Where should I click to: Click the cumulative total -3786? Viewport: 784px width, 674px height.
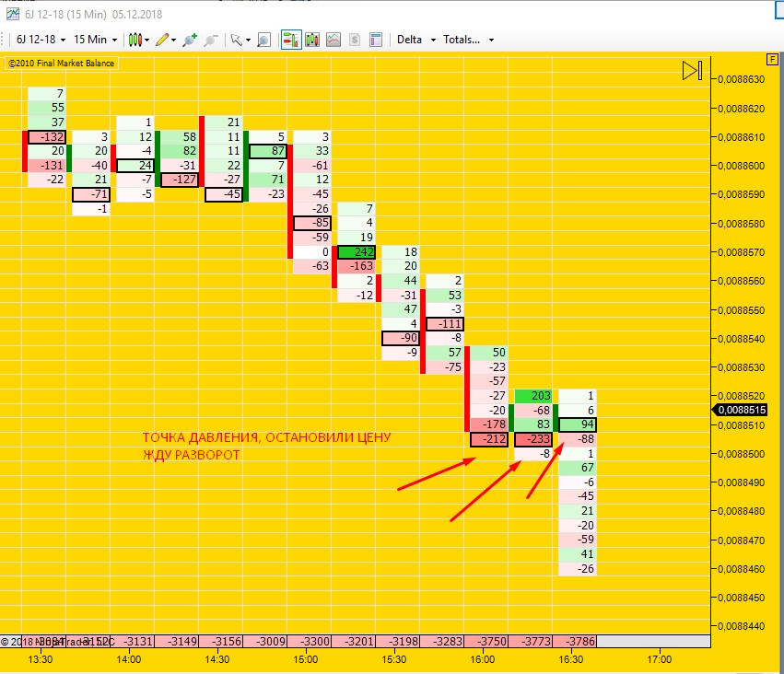pyautogui.click(x=575, y=641)
